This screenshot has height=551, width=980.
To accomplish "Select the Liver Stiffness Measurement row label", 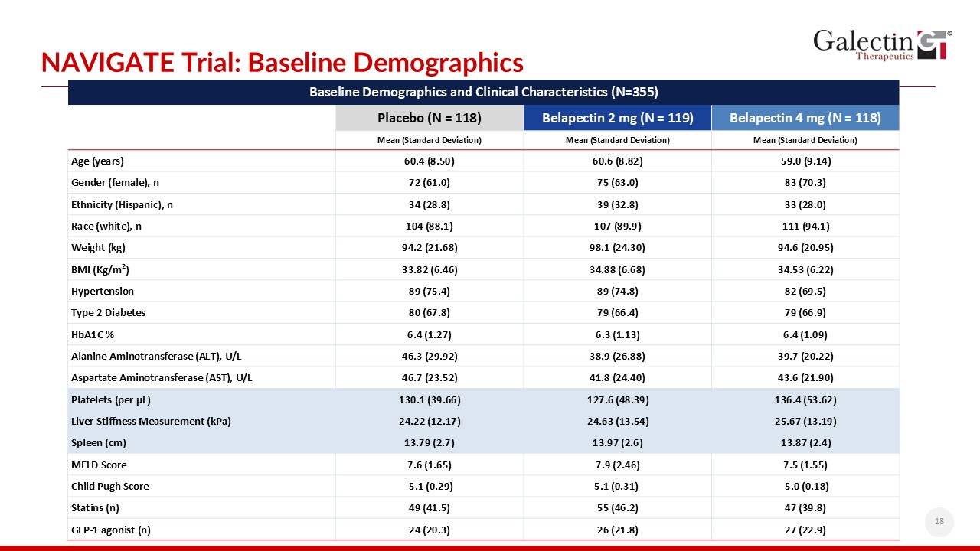I will 151,422.
